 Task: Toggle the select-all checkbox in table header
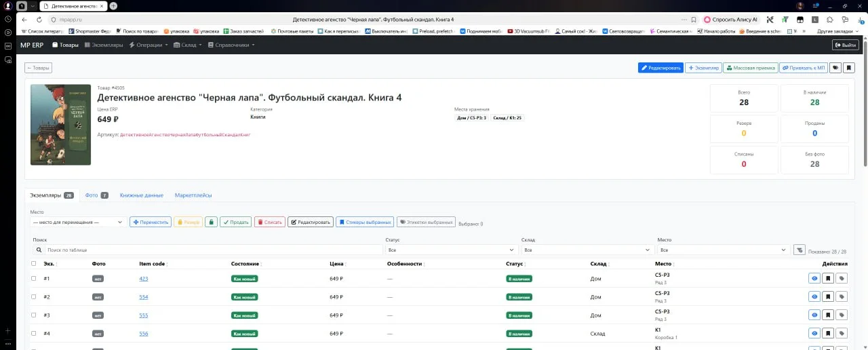coord(34,264)
